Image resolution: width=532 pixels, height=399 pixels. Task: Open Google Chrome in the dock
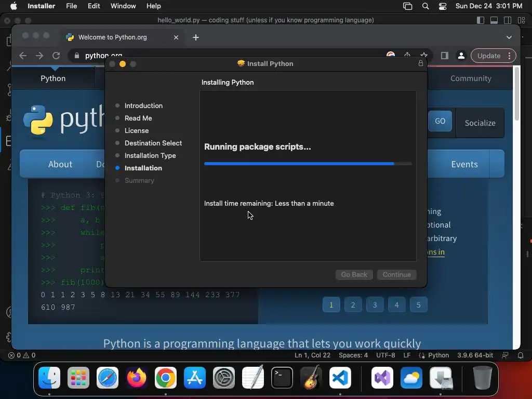click(x=166, y=378)
